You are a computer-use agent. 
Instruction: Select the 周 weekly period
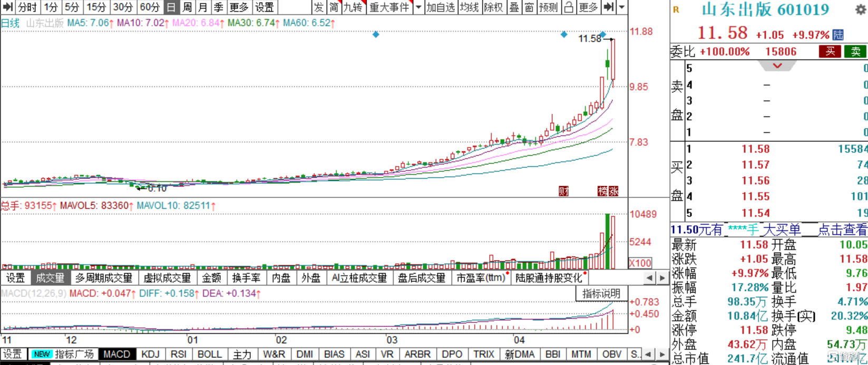(x=187, y=7)
